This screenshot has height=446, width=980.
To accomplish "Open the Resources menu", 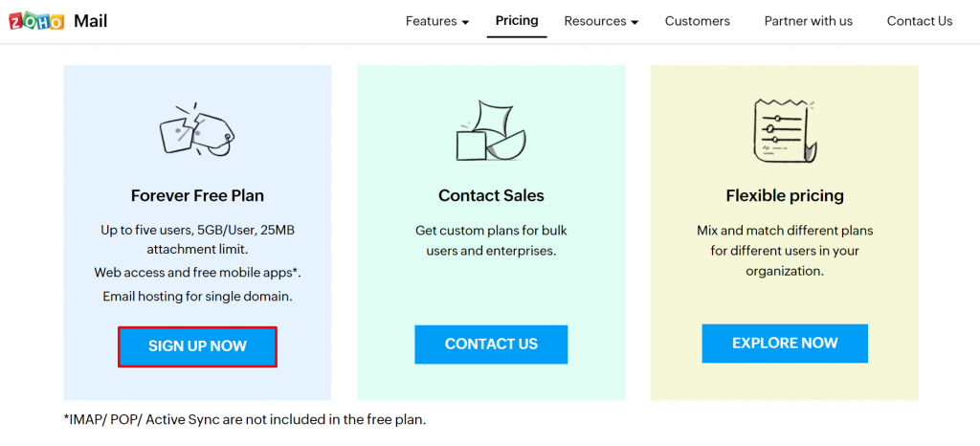I will 594,21.
